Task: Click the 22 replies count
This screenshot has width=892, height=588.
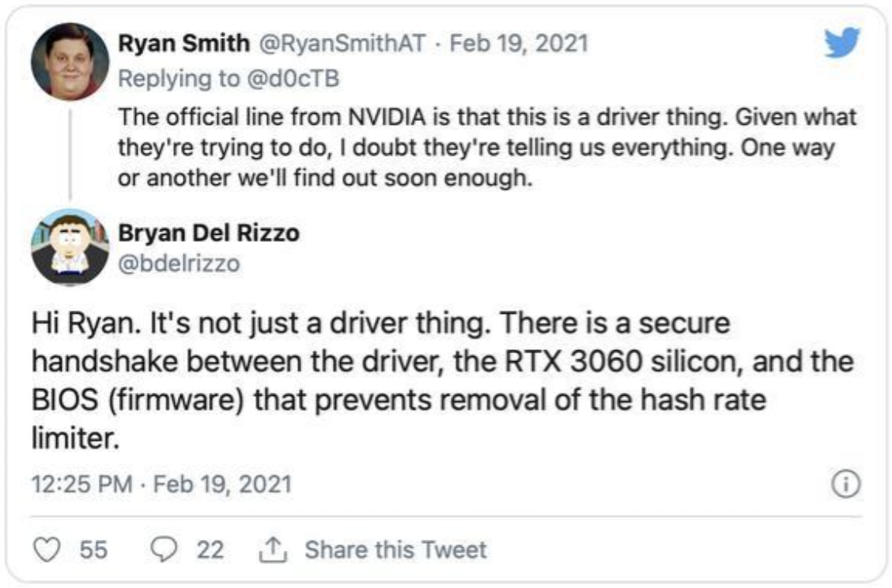Action: [x=210, y=549]
